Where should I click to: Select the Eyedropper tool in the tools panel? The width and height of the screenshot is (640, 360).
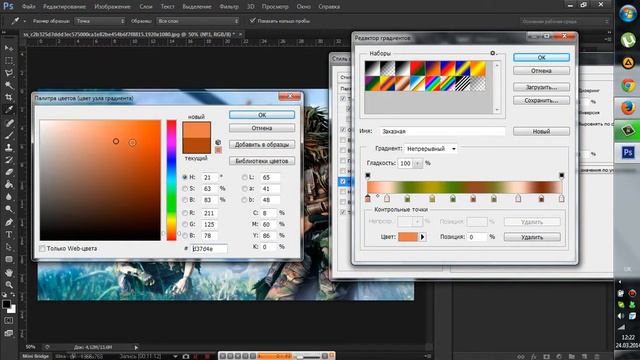[x=9, y=109]
